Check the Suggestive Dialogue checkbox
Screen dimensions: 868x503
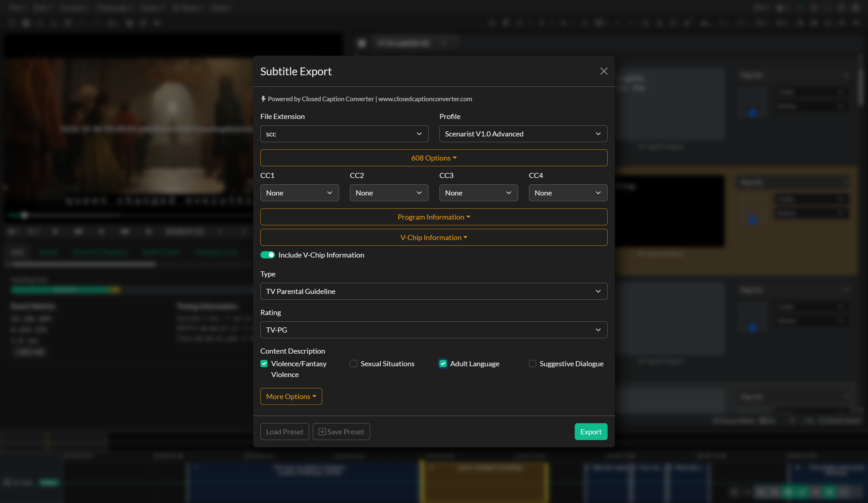(532, 364)
